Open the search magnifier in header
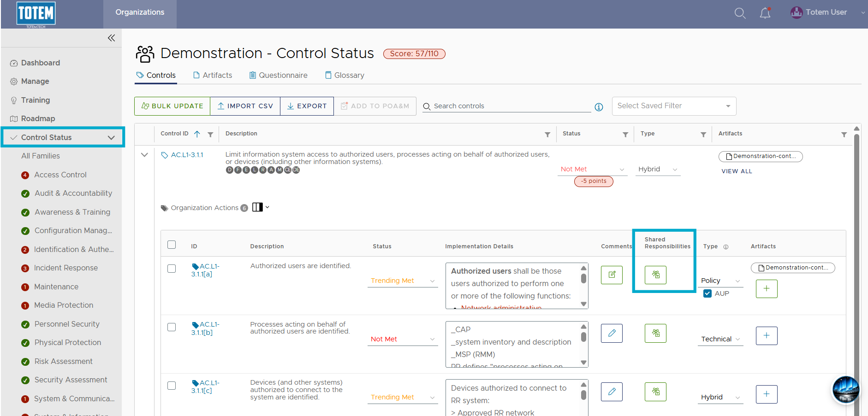 (740, 13)
